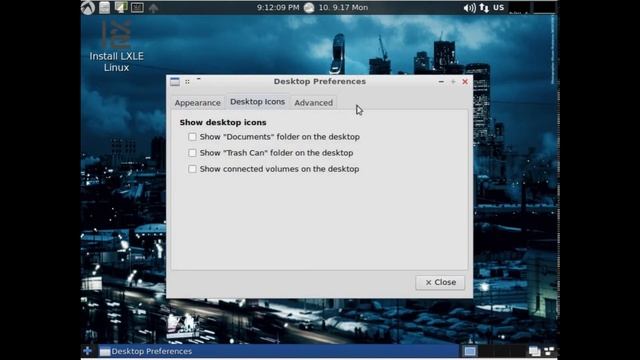
Task: Open the LXLE main menu icon
Action: click(88, 7)
